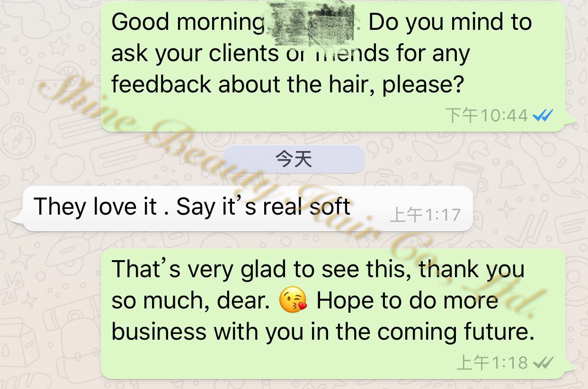Click the word 'business' in last message
588x389 pixels.
159,331
